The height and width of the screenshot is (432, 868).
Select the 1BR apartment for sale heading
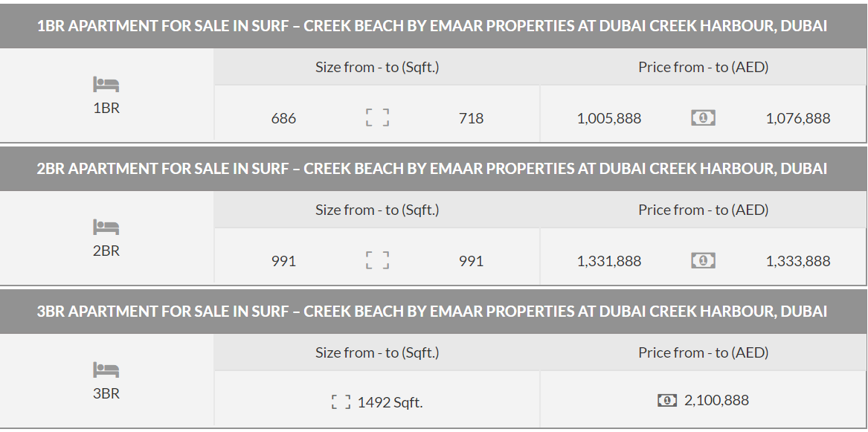click(432, 25)
